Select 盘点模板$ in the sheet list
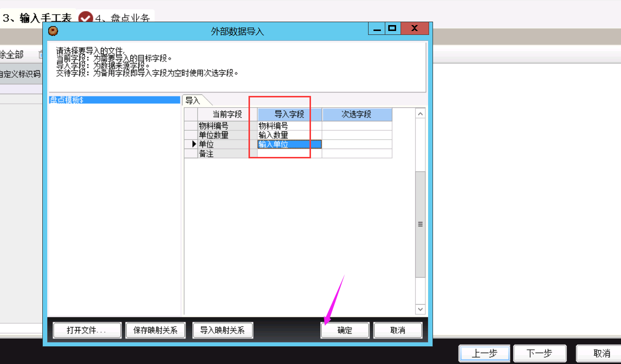621x364 pixels. [x=115, y=100]
